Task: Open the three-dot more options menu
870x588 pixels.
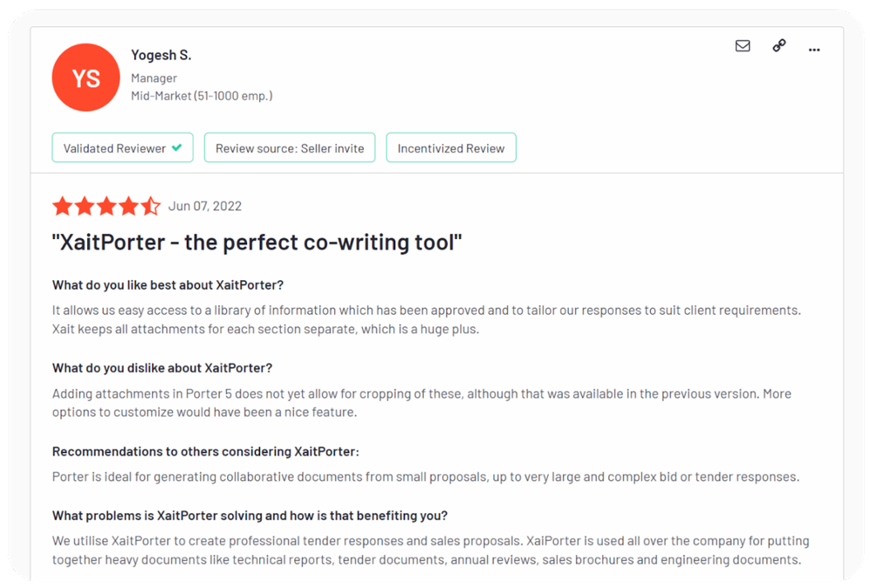Action: tap(814, 50)
